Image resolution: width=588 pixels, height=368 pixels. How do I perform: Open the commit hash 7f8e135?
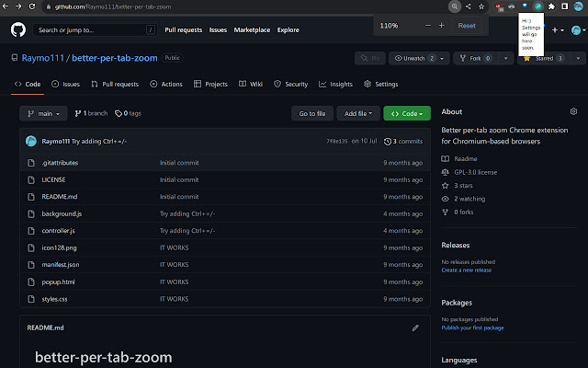click(x=337, y=141)
